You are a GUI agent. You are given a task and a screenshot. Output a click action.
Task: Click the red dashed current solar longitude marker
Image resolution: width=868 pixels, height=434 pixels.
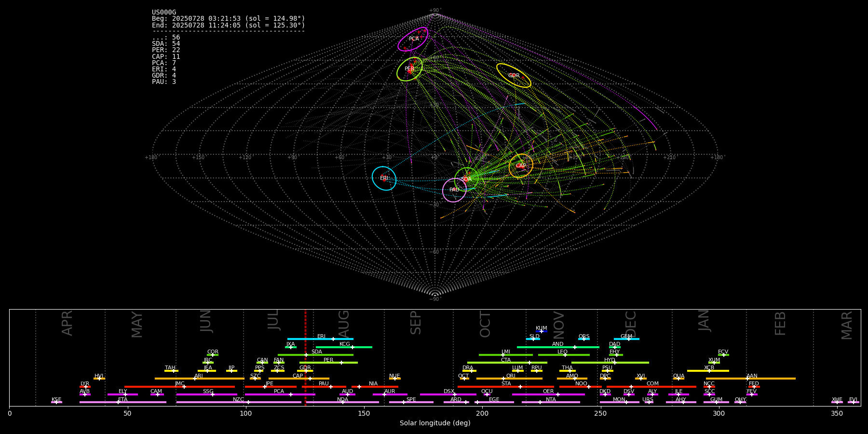point(305,357)
